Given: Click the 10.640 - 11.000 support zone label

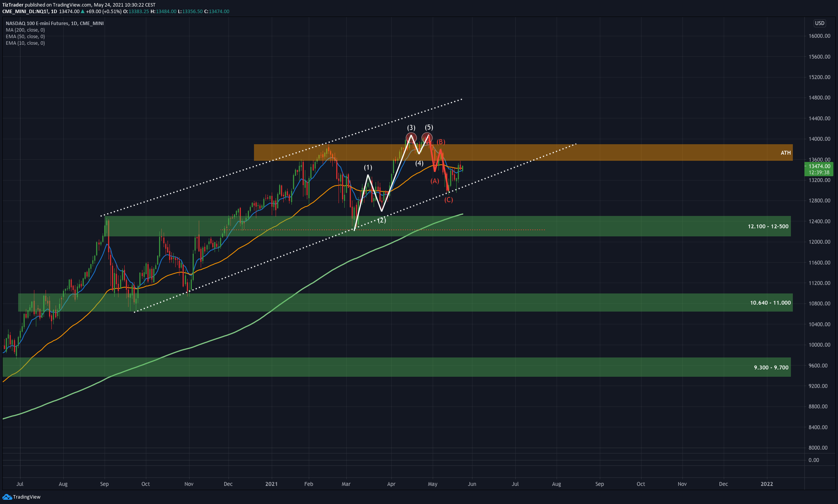Looking at the screenshot, I should click(x=770, y=303).
